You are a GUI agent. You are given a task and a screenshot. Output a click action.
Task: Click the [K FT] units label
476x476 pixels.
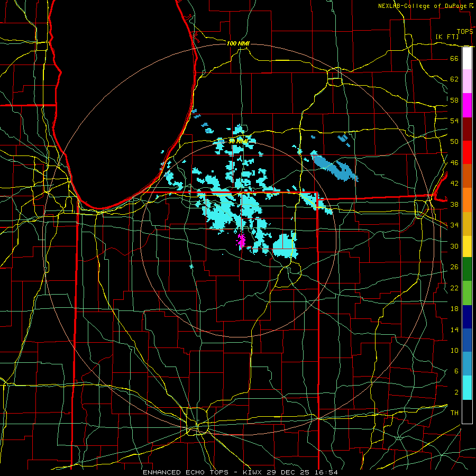pyautogui.click(x=447, y=36)
